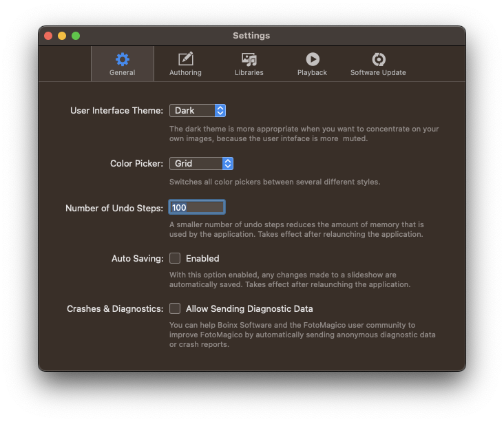Open the Color Picker style dropdown
This screenshot has width=504, height=422.
201,164
